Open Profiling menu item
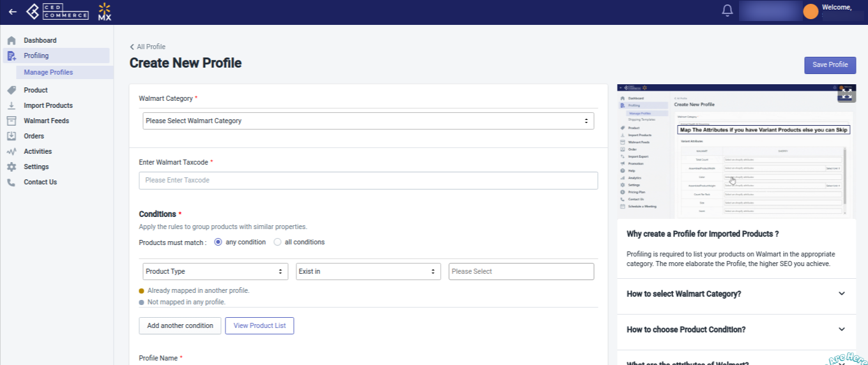Viewport: 868px width, 365px height. point(36,56)
